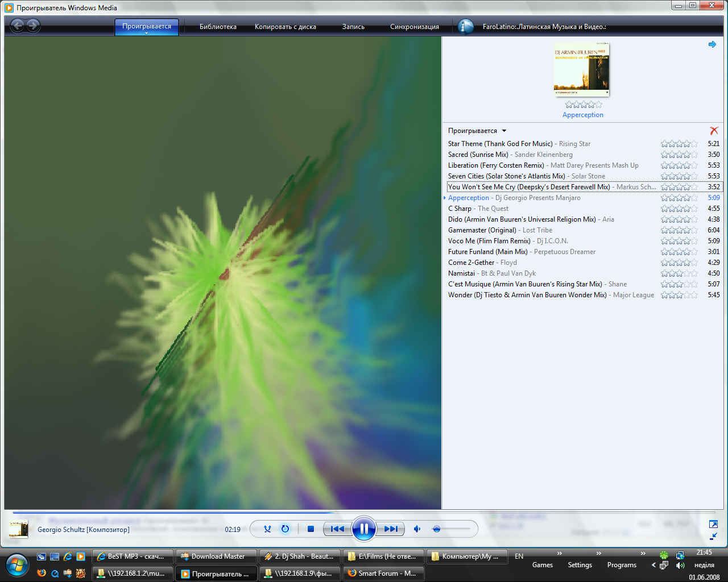The height and width of the screenshot is (582, 728).
Task: Open the Библиотека tab
Action: pos(218,27)
